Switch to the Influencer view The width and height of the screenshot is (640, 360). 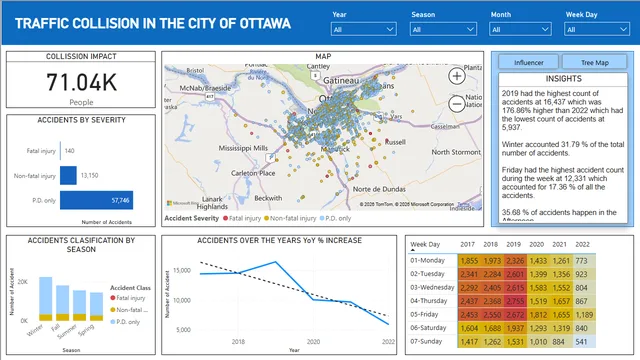tap(529, 62)
